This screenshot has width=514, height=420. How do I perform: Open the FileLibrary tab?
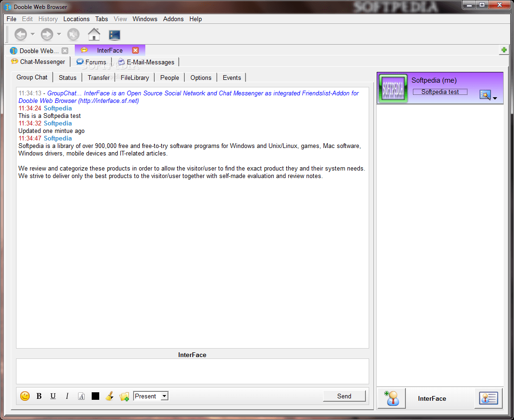(x=134, y=78)
